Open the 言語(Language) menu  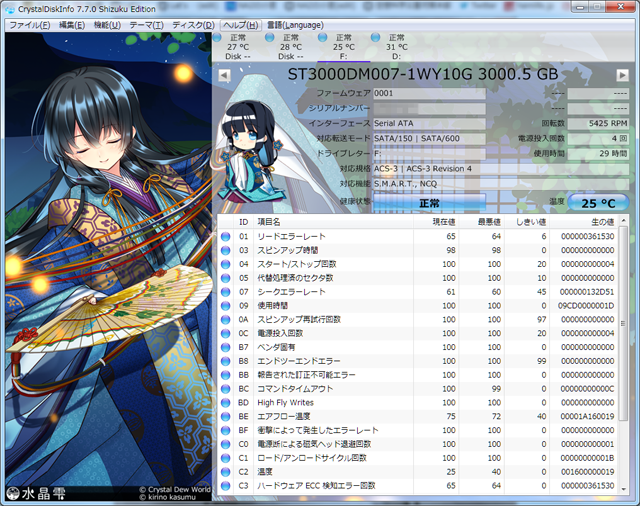pos(295,25)
